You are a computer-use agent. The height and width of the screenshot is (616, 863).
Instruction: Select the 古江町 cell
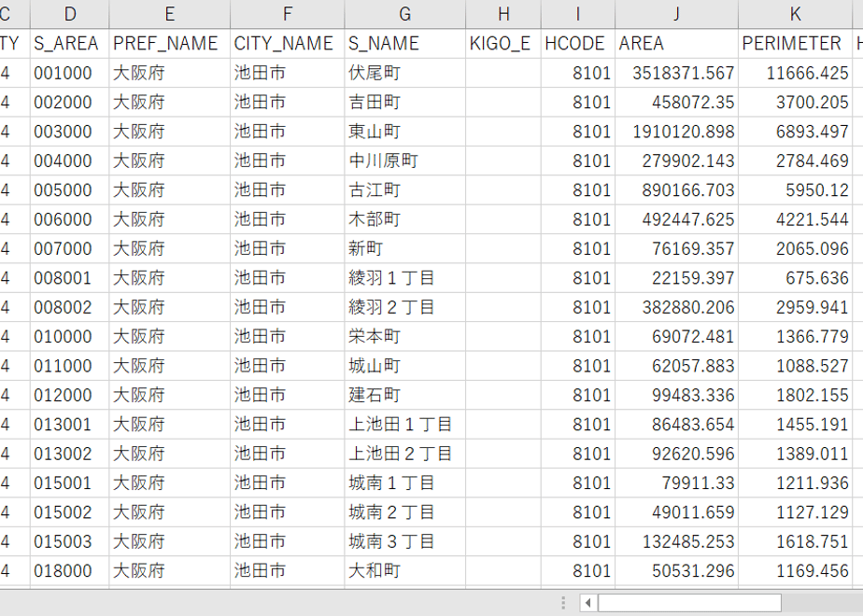(x=405, y=190)
